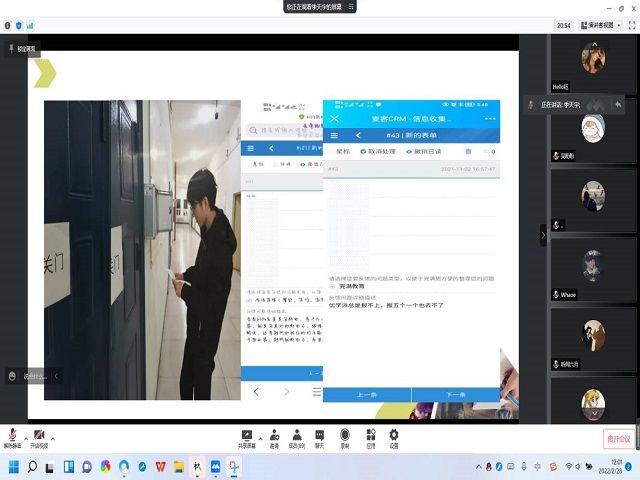Click the meeting timer 20:54
The width and height of the screenshot is (640, 480).
(564, 25)
